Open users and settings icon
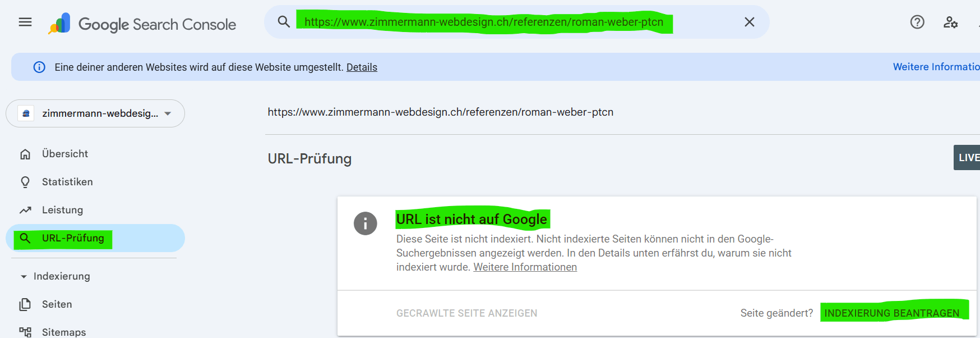980x338 pixels. click(x=950, y=22)
